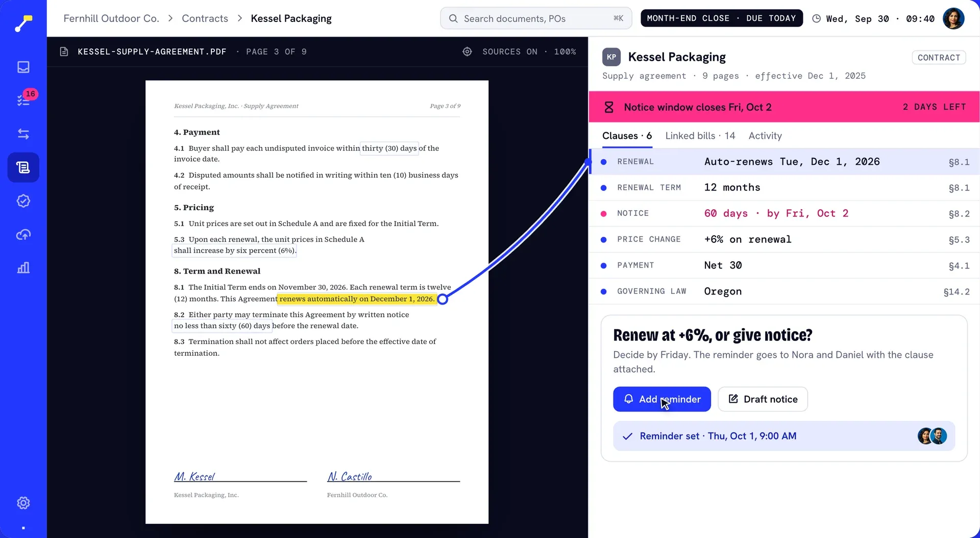Open the reports bar chart sidebar icon
980x538 pixels.
click(x=23, y=268)
